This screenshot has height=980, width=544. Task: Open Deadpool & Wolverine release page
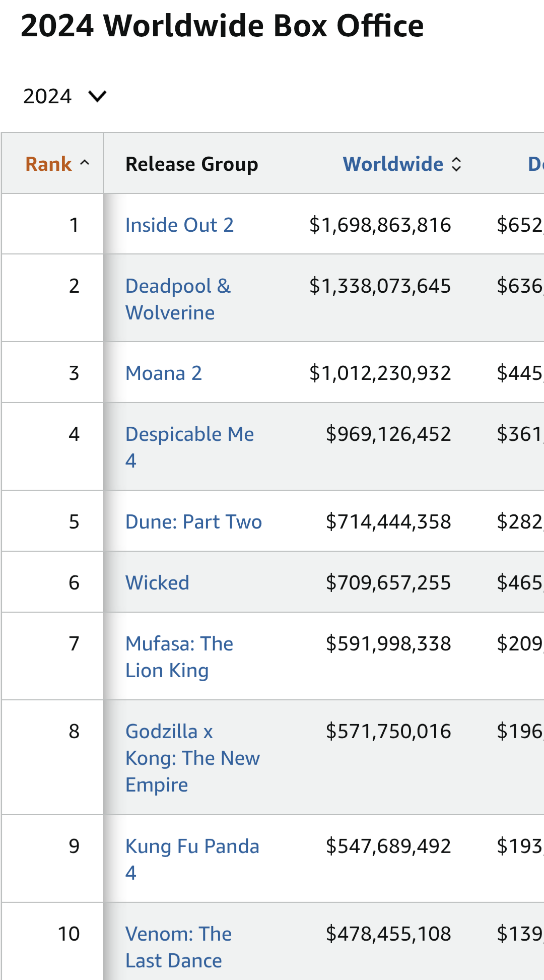point(177,299)
